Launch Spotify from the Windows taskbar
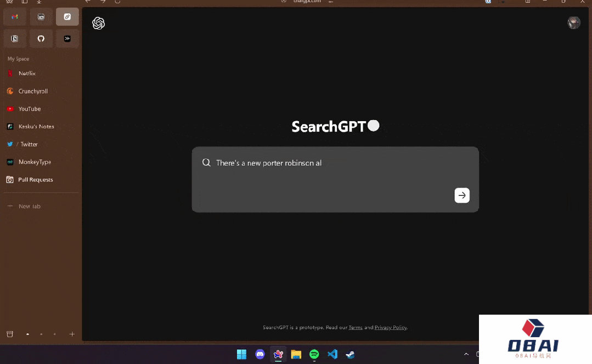 (x=314, y=354)
